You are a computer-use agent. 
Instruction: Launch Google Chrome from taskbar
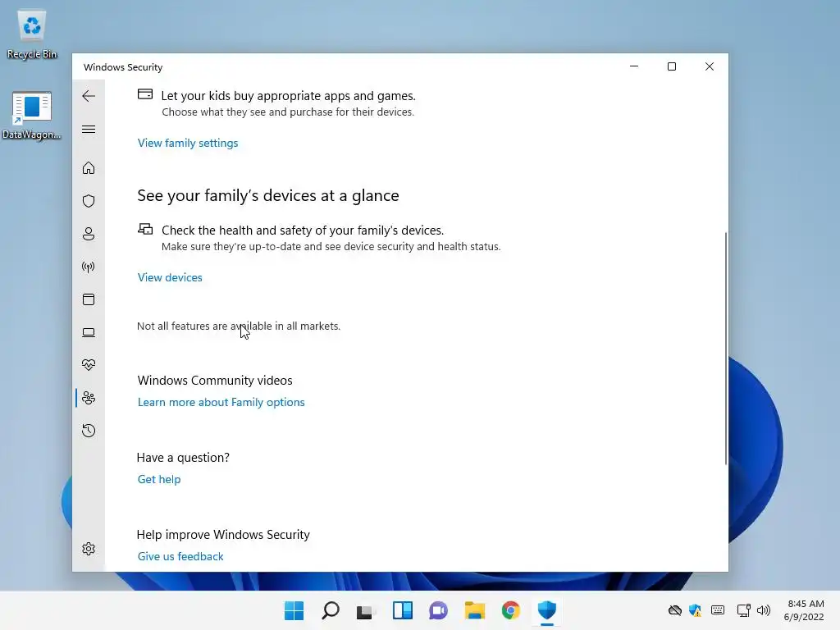(x=510, y=610)
